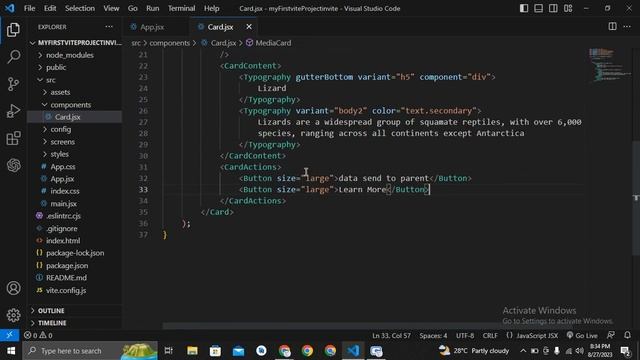Click the errors and warnings count in status bar
Screen dimensions: 640x360
(x=38, y=336)
